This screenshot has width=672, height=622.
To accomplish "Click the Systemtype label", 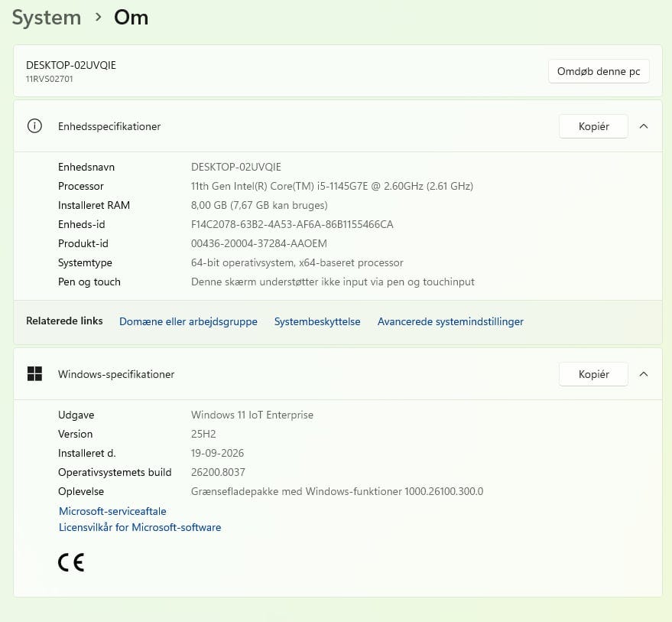I will point(86,262).
